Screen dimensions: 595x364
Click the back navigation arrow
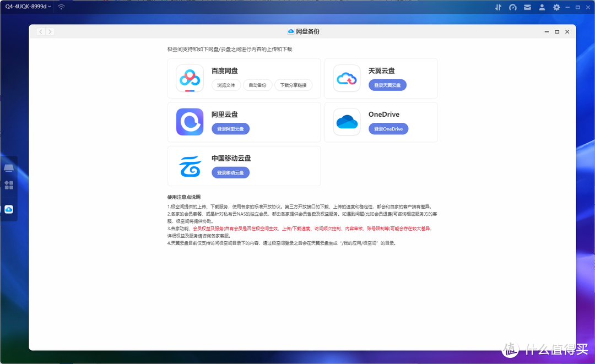41,31
